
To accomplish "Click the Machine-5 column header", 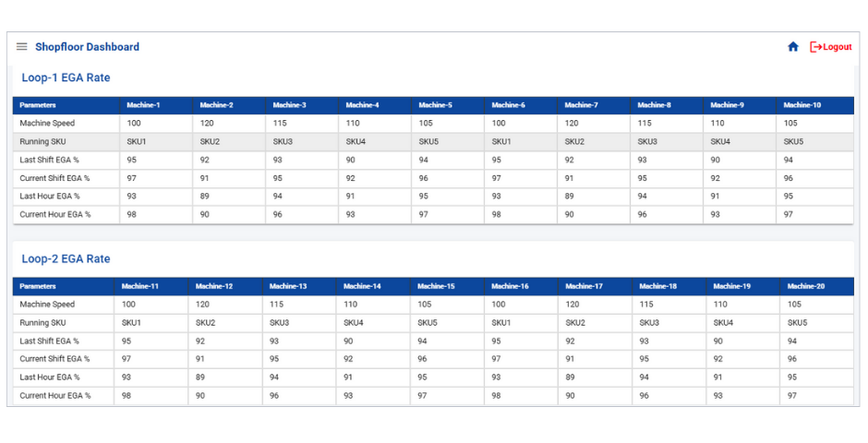I will point(435,105).
